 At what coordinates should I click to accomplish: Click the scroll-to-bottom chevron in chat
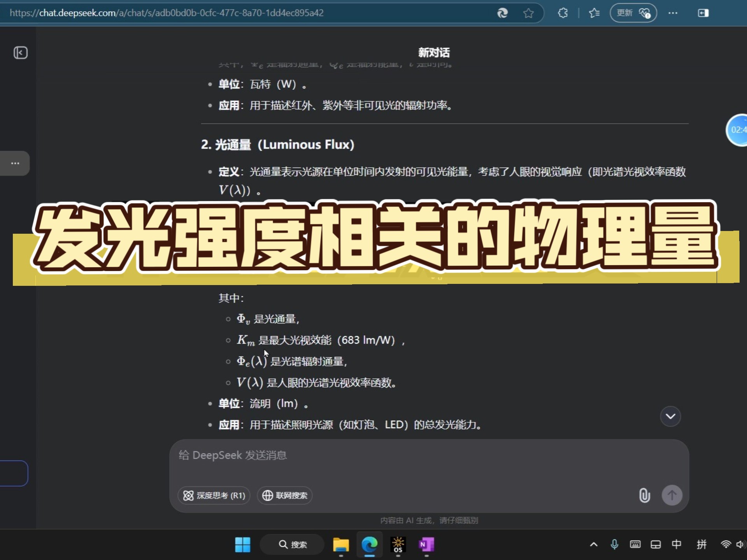670,416
